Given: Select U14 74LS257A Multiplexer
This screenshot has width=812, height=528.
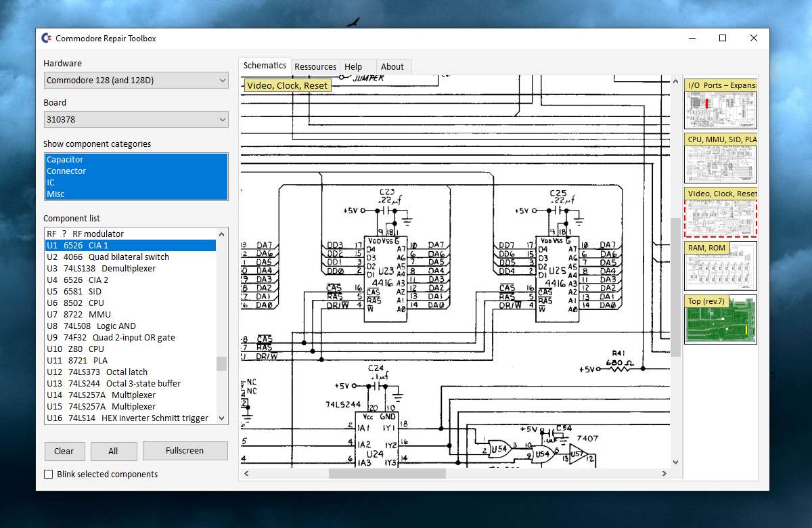Looking at the screenshot, I should (131, 395).
